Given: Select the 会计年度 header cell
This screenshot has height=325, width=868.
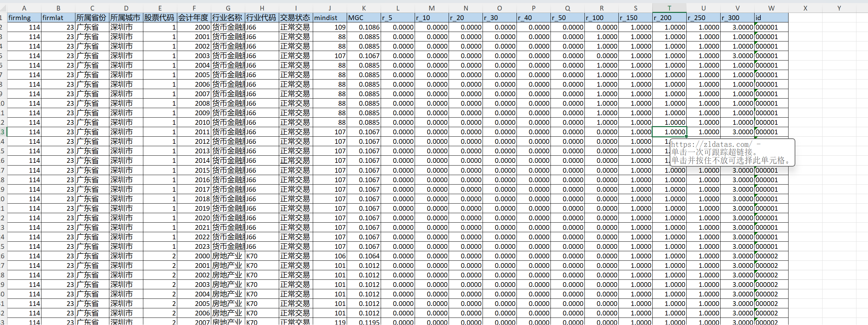Looking at the screenshot, I should [194, 18].
